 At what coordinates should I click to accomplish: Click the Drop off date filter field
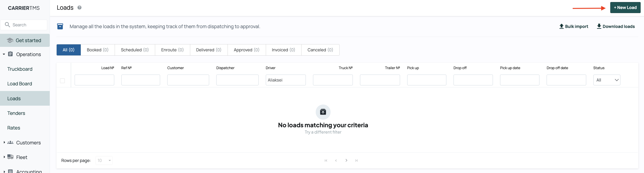click(566, 80)
